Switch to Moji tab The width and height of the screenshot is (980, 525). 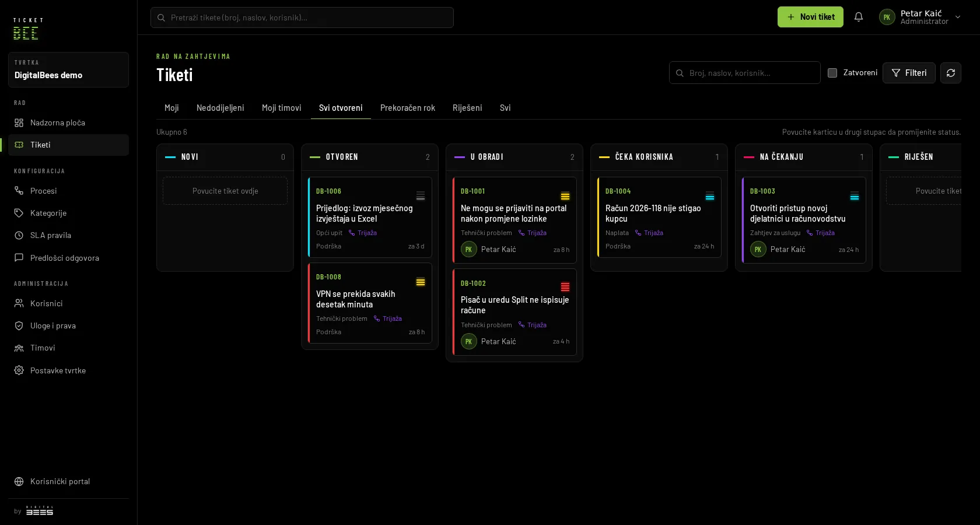pyautogui.click(x=171, y=108)
